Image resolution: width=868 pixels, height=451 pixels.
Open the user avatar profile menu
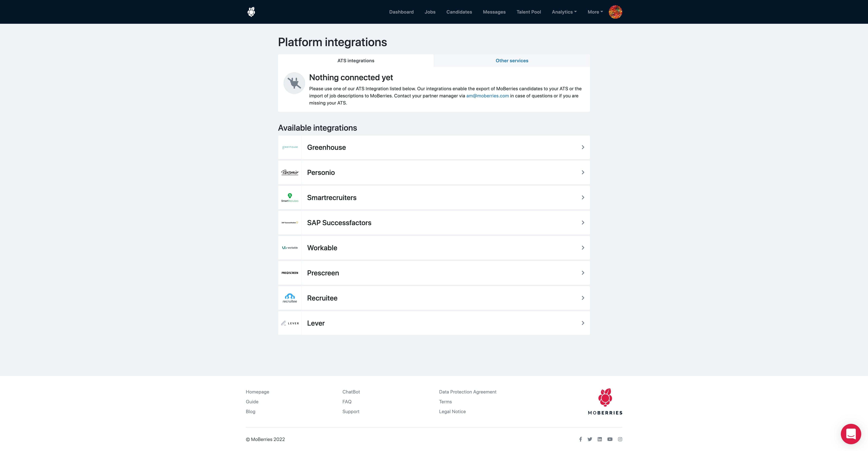(x=615, y=12)
